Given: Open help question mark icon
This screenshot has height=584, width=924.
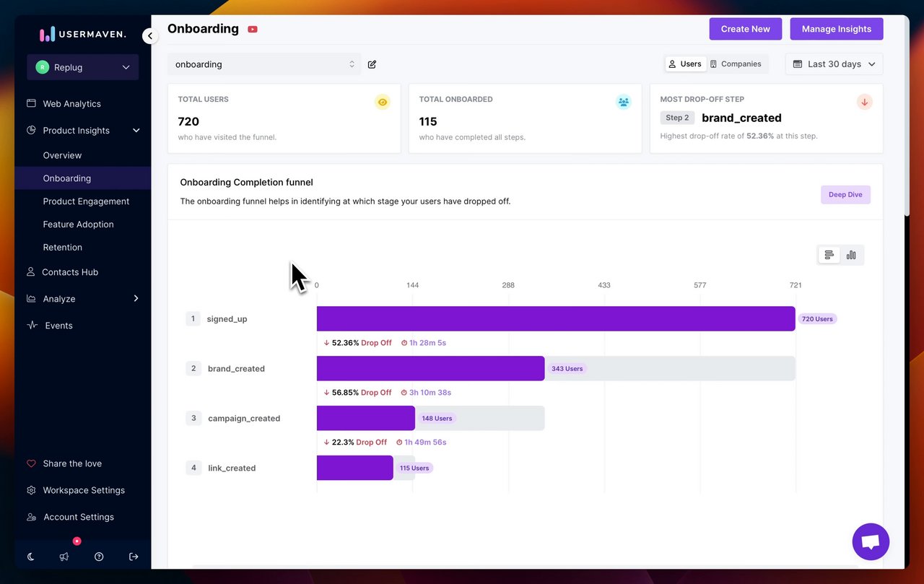Looking at the screenshot, I should [99, 557].
